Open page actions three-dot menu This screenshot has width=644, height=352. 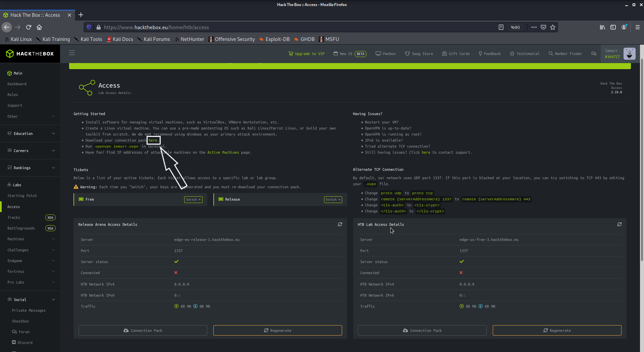(534, 27)
